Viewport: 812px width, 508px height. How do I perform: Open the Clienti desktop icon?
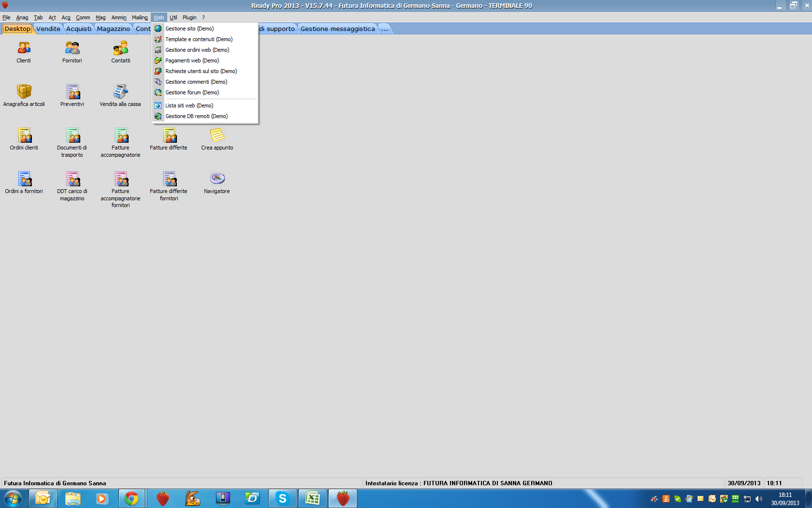tap(24, 52)
